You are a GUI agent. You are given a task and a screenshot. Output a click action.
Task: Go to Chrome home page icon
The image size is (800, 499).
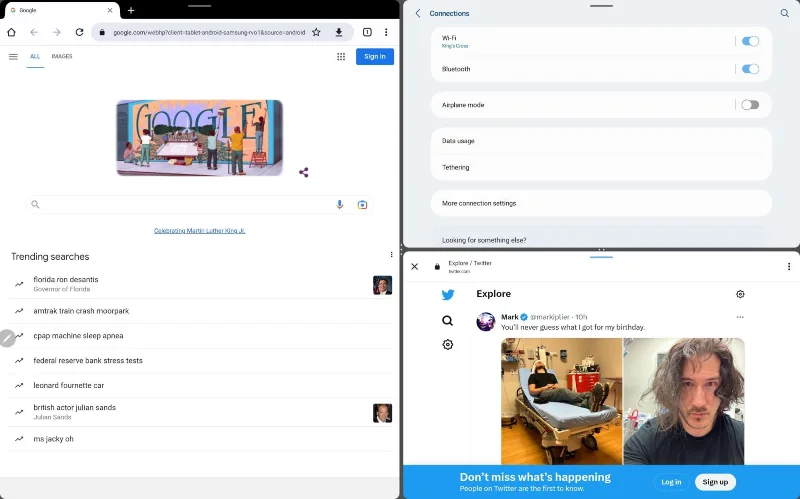coord(11,32)
